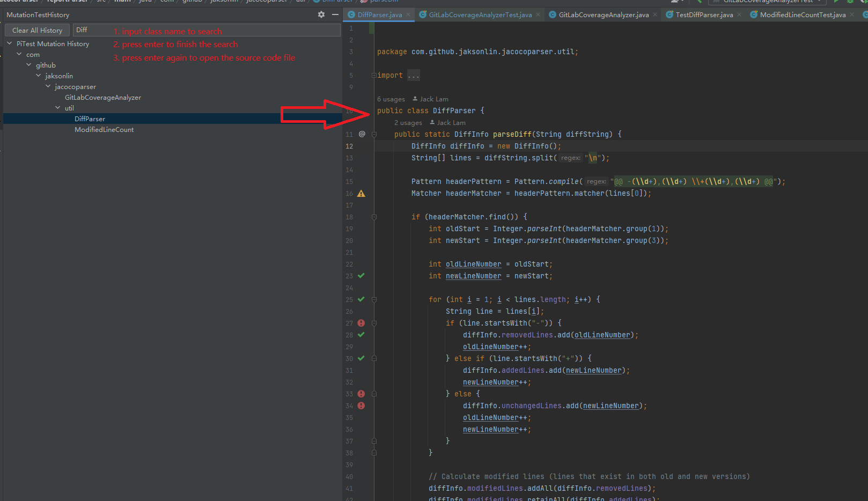Collapse the com tree node

click(x=19, y=54)
